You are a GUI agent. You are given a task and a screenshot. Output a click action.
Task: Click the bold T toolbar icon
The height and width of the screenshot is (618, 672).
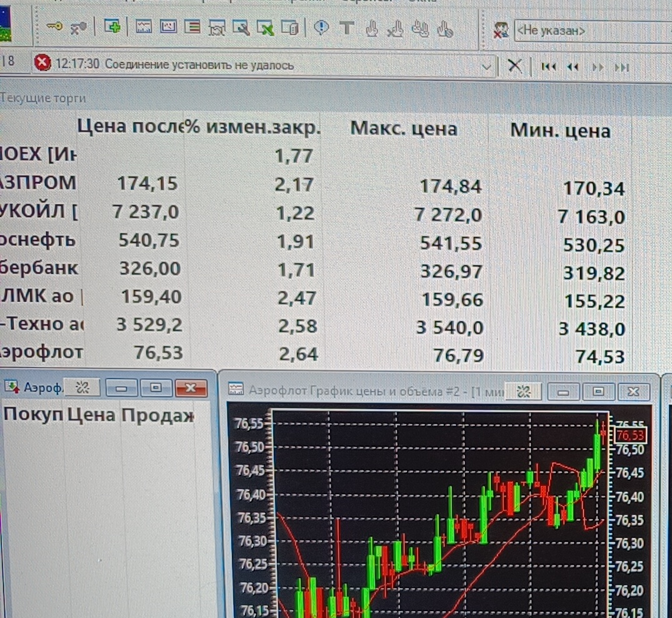[347, 28]
